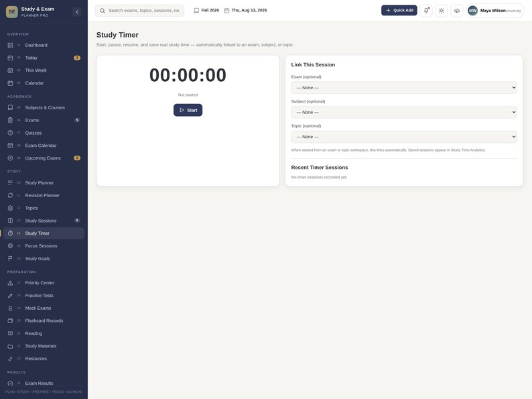Click the Topics layers icon
Image resolution: width=532 pixels, height=399 pixels.
[x=10, y=208]
